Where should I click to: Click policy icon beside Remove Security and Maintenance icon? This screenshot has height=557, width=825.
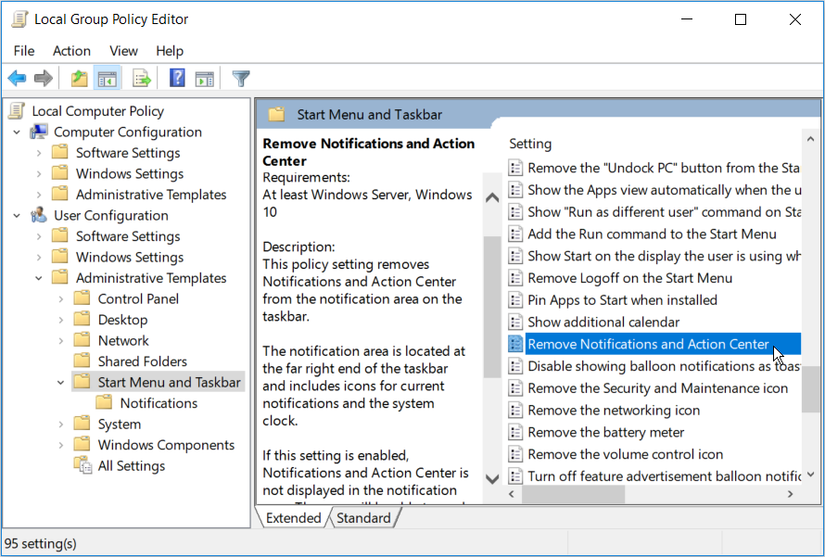point(516,388)
